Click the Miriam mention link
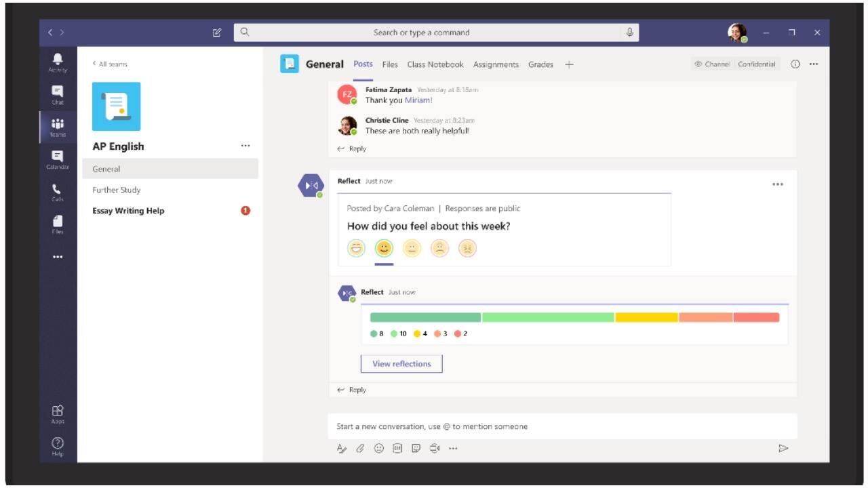868x488 pixels. coord(418,100)
